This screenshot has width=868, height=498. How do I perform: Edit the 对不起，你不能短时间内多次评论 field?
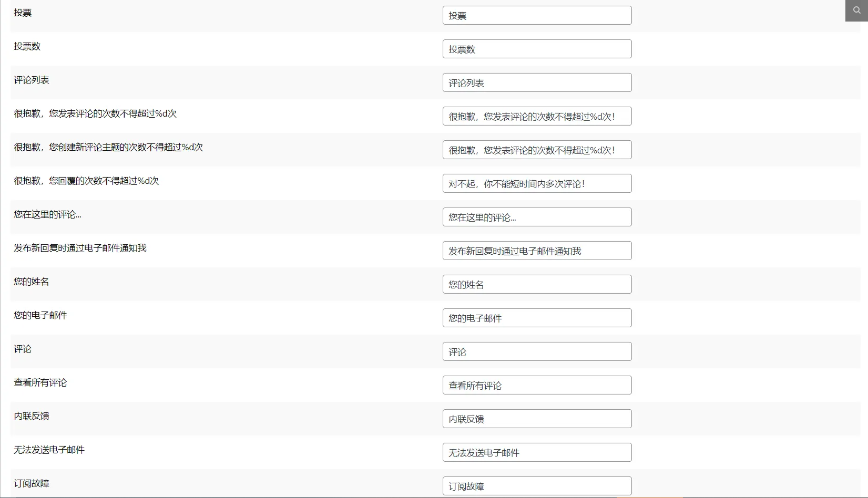tap(537, 183)
